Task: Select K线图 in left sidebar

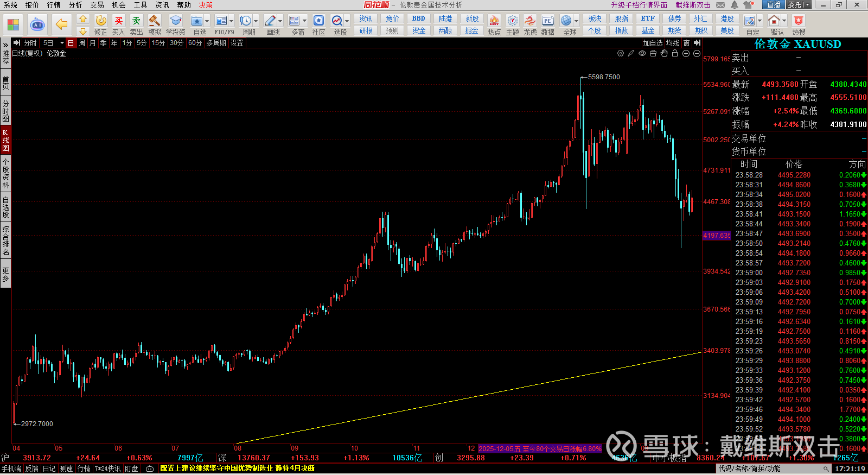Action: point(5,141)
